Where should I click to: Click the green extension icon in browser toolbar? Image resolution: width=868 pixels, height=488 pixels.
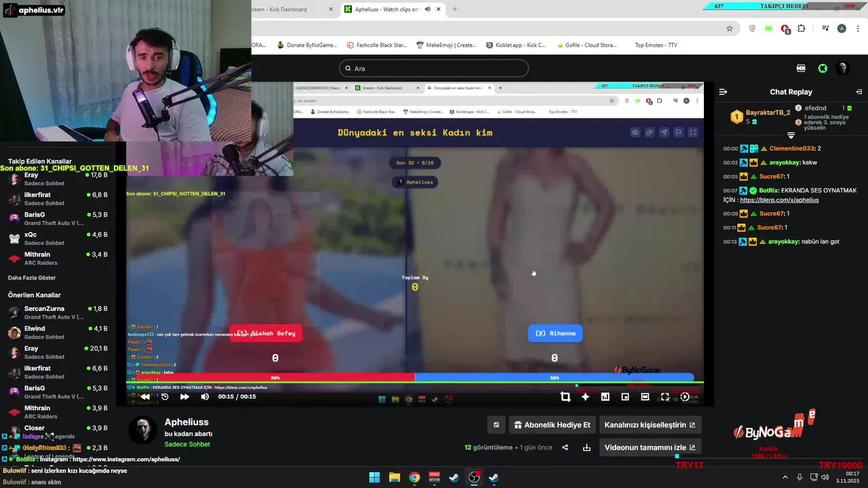coord(768,28)
